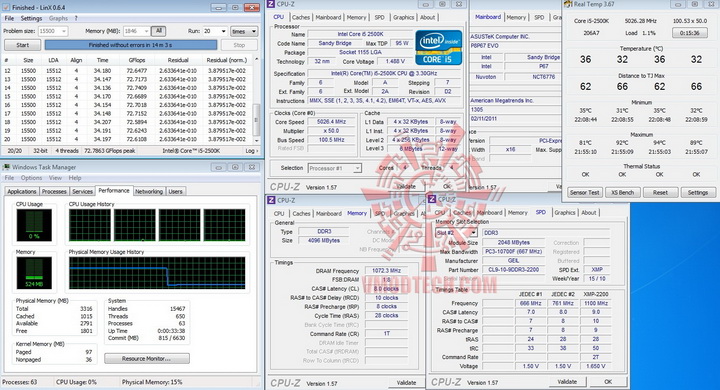Click OK in the CPU-Z SPD window

608,381
